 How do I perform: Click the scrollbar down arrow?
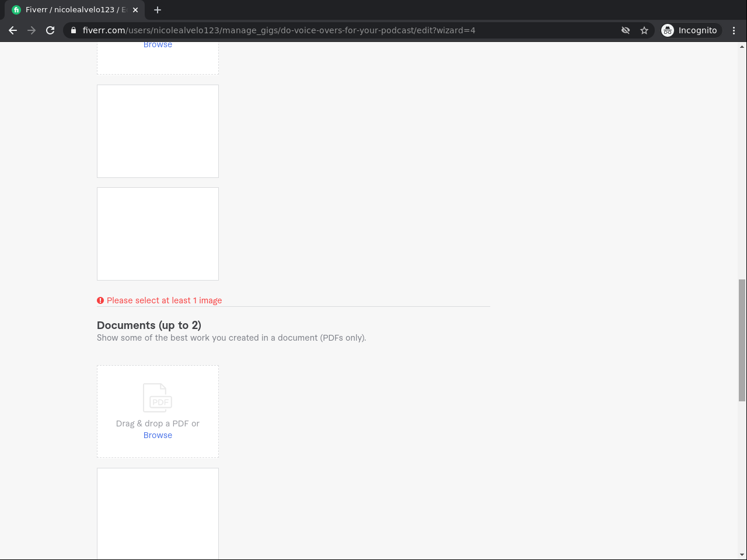[742, 555]
